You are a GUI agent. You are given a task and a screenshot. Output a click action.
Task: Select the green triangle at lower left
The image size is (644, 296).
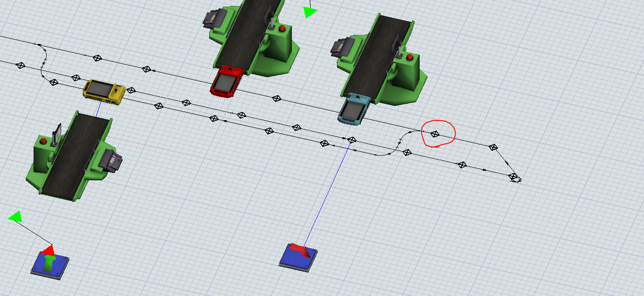tap(16, 217)
